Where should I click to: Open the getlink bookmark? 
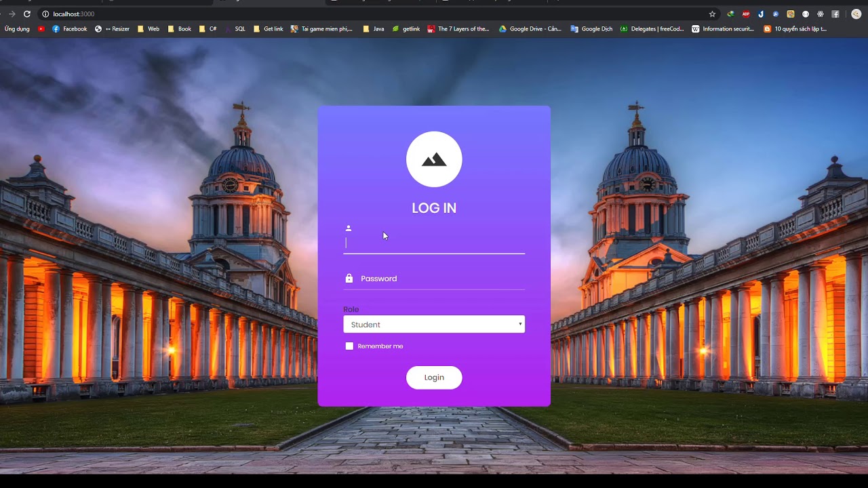click(406, 29)
